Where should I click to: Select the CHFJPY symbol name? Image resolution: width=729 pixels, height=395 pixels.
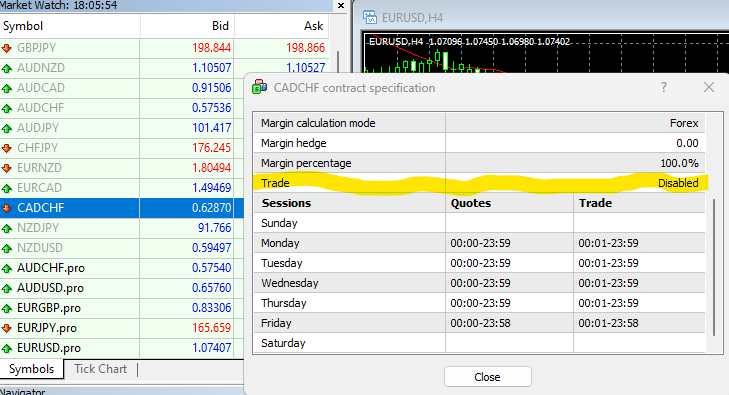click(38, 148)
